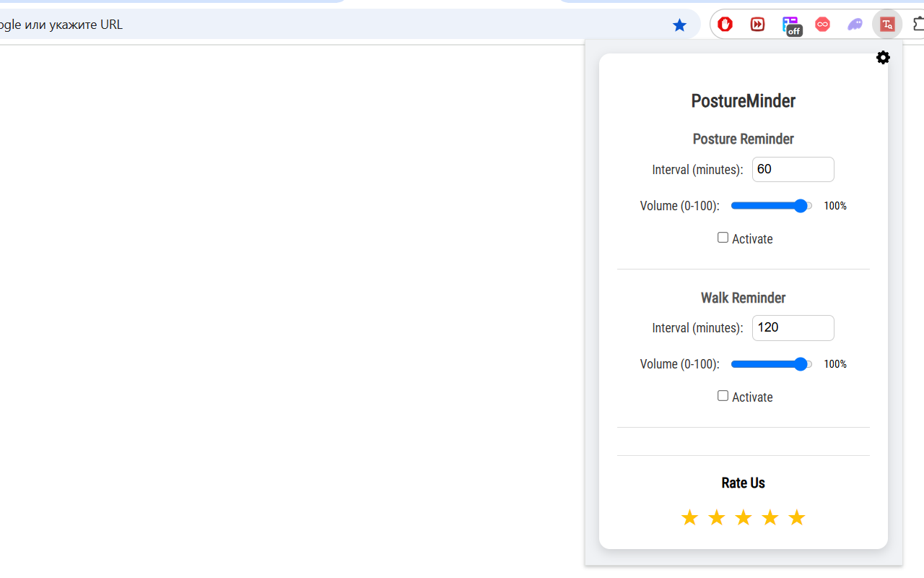The height and width of the screenshot is (578, 924).
Task: Click the extension icon with off badge
Action: click(x=791, y=25)
